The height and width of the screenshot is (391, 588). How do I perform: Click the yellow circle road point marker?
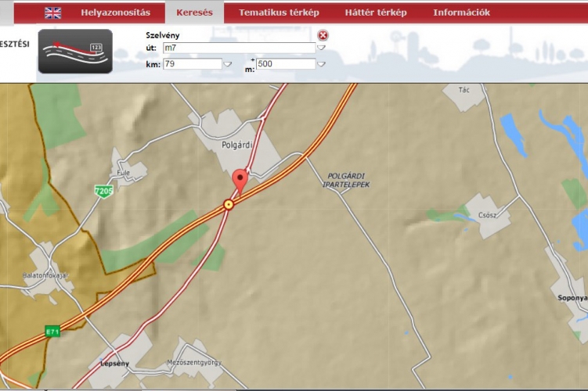click(x=229, y=204)
